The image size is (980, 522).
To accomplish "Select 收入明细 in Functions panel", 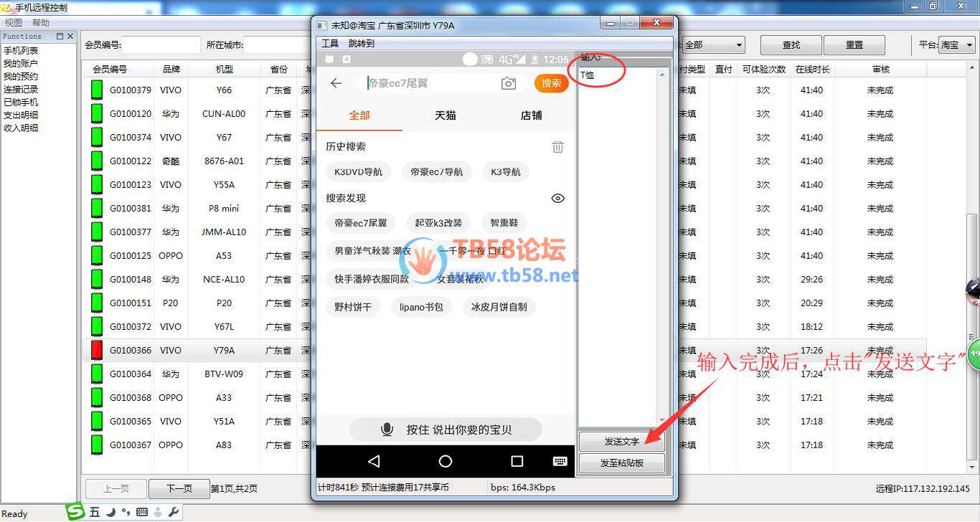I will click(21, 128).
